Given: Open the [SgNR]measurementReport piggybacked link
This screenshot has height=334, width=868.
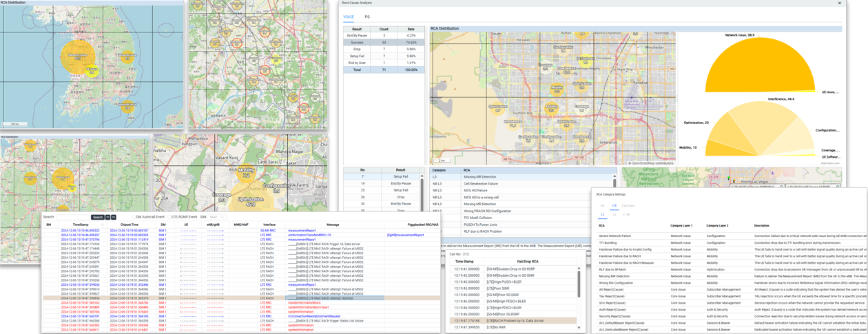Looking at the screenshot, I should click(x=406, y=235).
